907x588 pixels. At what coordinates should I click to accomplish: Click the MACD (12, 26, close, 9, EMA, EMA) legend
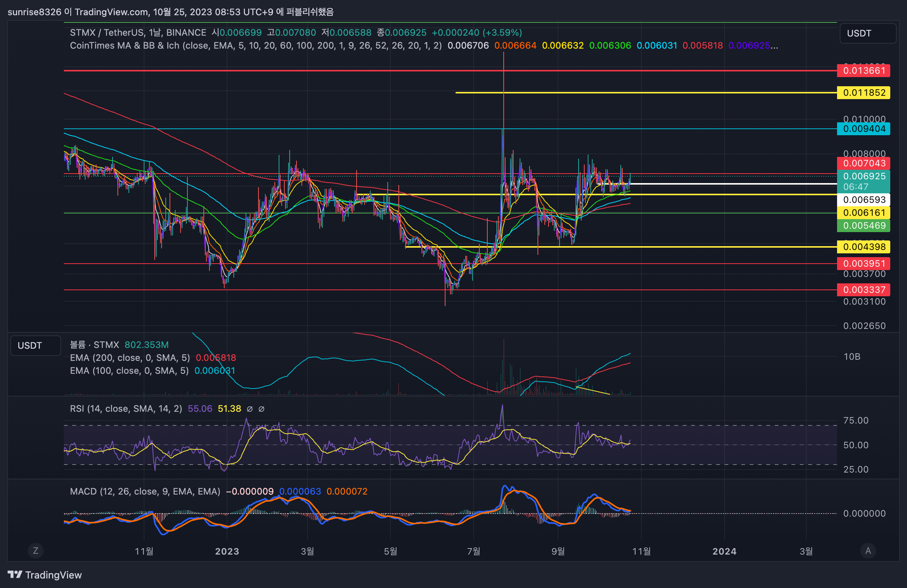(145, 491)
